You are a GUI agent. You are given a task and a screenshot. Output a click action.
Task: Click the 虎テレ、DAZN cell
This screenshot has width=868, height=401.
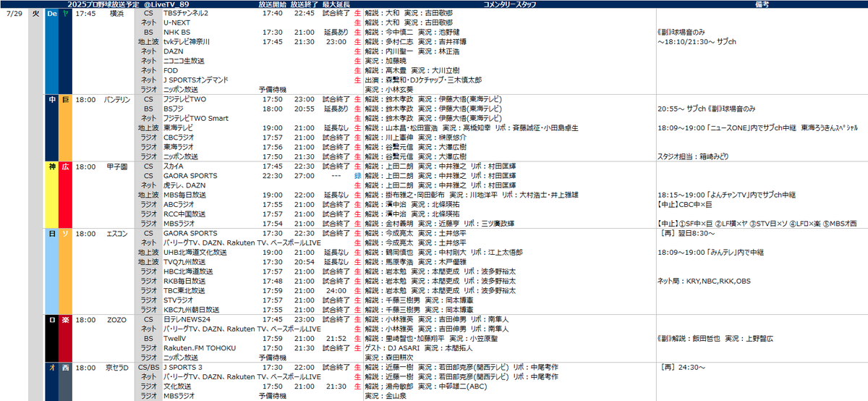(x=184, y=185)
